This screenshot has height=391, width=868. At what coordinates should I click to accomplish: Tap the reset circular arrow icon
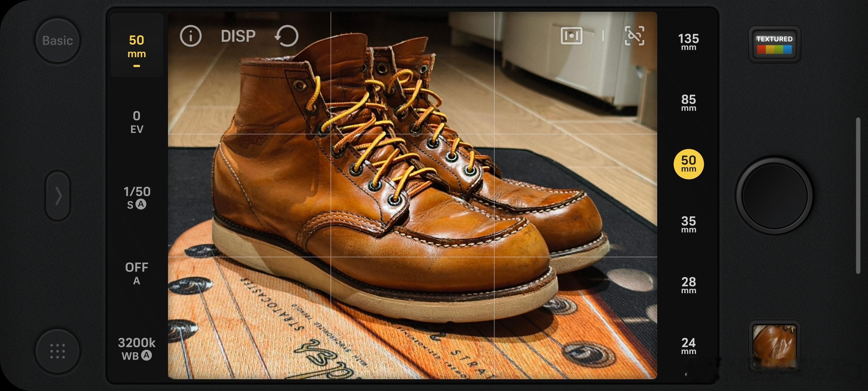click(287, 36)
